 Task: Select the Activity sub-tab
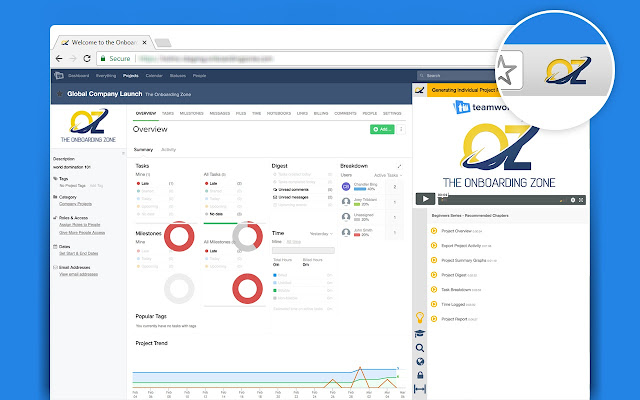[168, 150]
